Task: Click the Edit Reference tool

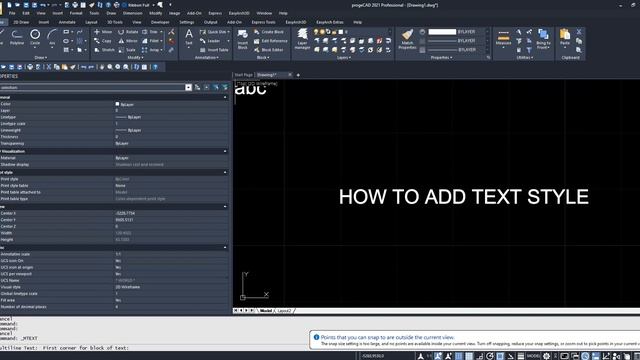Action: [x=271, y=41]
